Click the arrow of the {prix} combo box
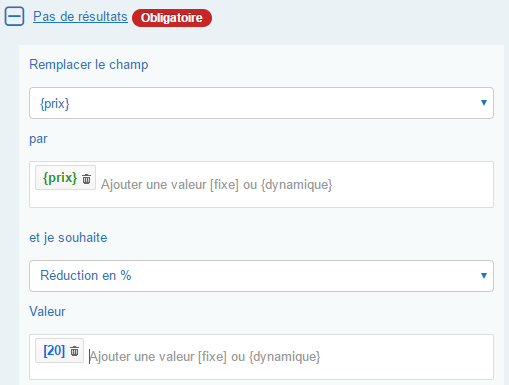This screenshot has height=385, width=509. coord(484,103)
